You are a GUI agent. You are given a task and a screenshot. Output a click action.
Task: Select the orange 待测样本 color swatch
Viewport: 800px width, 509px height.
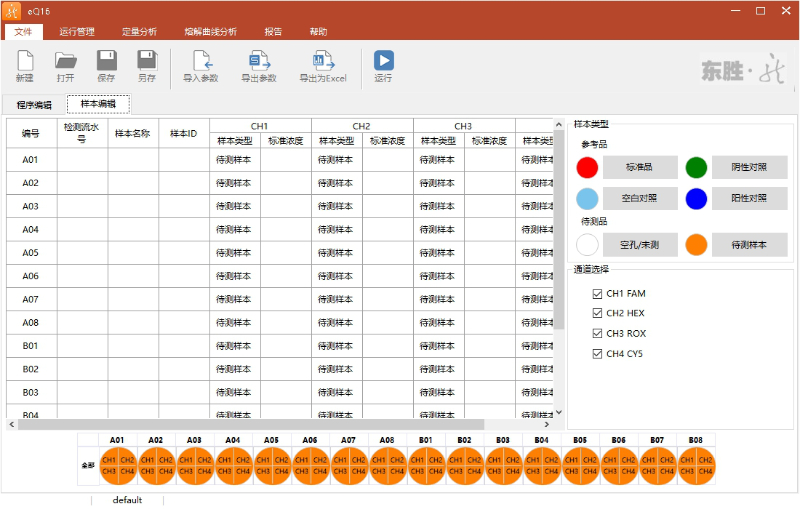point(696,244)
